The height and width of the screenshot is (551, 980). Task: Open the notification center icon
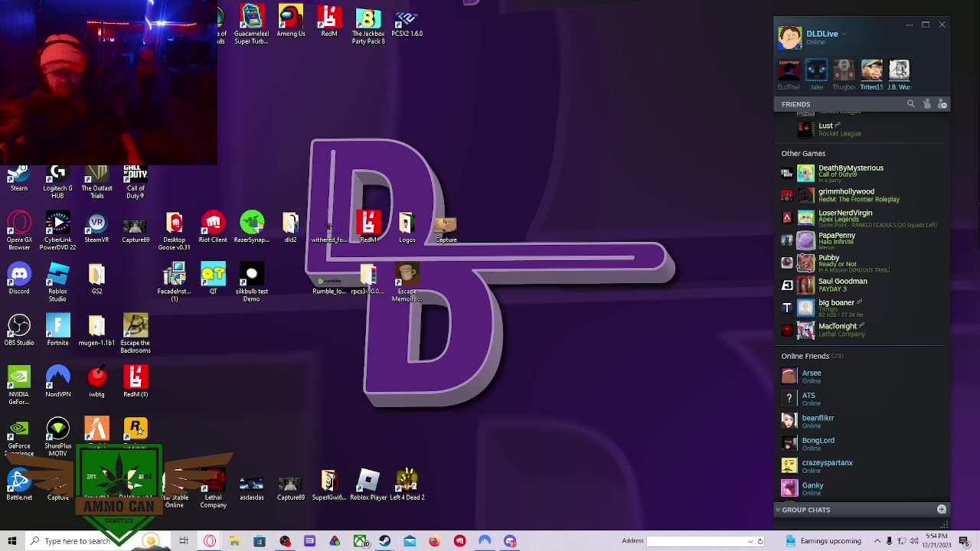[x=964, y=541]
